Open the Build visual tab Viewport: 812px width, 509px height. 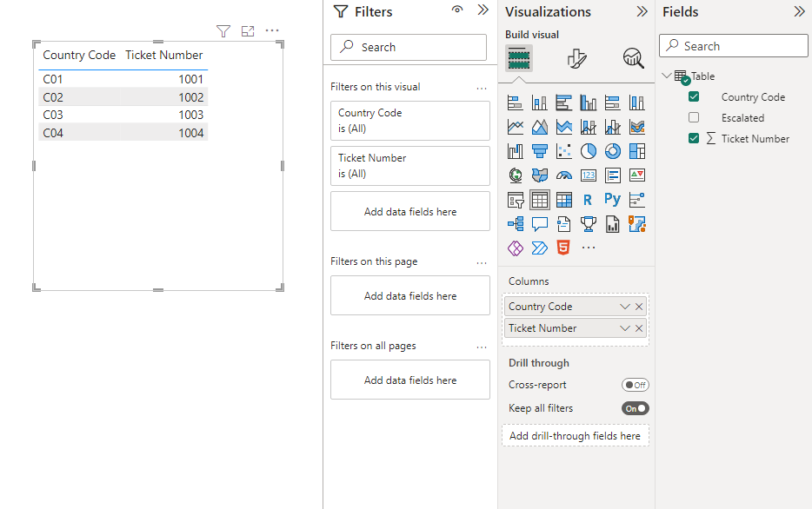519,58
